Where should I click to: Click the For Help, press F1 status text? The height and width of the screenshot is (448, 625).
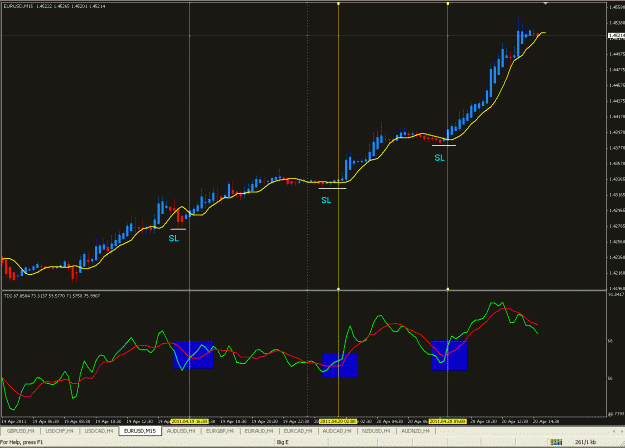(21, 442)
